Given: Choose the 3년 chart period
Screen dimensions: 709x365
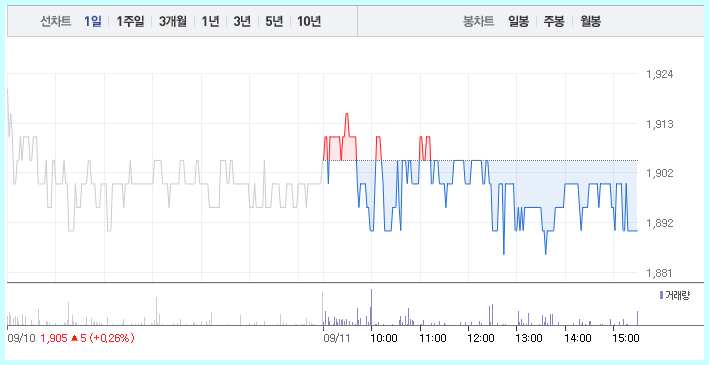Looking at the screenshot, I should pos(242,21).
